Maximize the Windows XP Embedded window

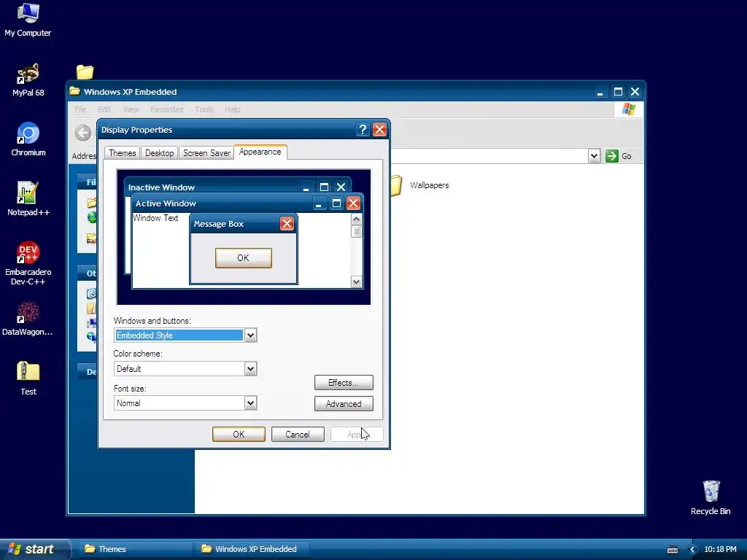pyautogui.click(x=618, y=92)
